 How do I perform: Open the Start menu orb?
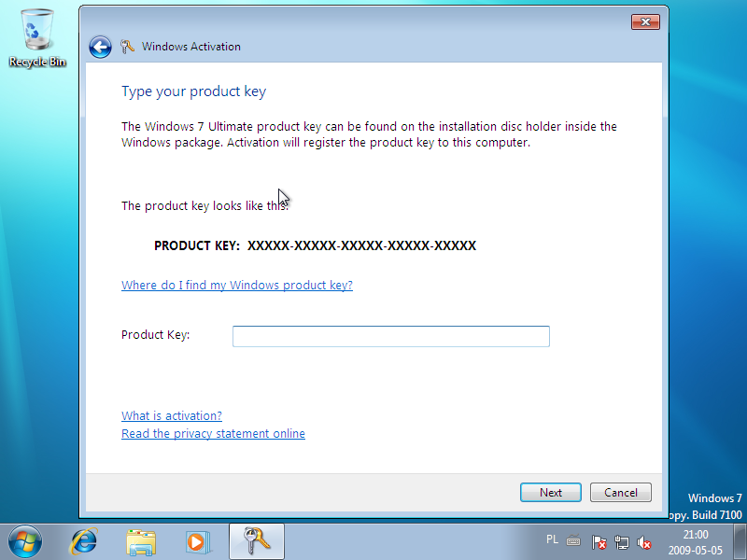(x=25, y=541)
